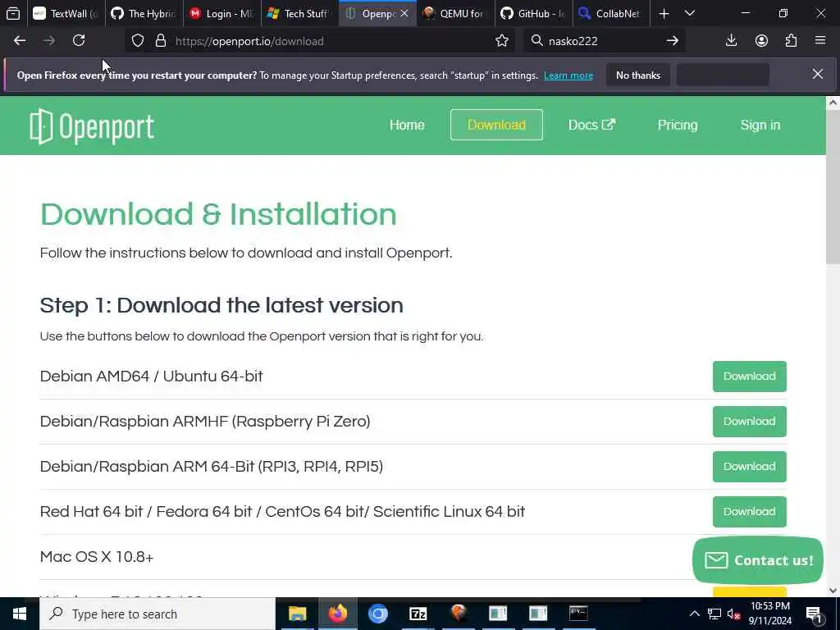Open the Contact us chat button
Screen dimensions: 840x630
point(757,560)
